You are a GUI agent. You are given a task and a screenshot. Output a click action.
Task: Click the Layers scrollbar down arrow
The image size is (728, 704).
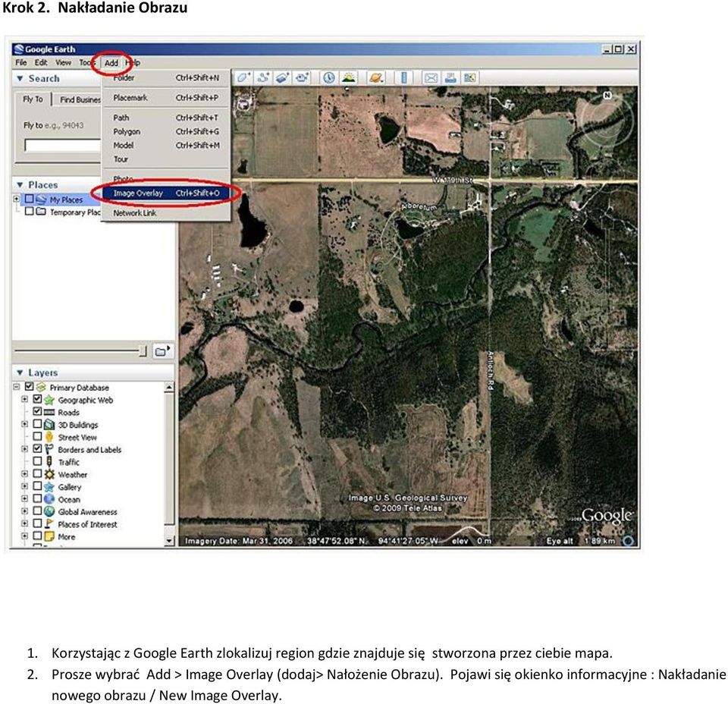(169, 541)
